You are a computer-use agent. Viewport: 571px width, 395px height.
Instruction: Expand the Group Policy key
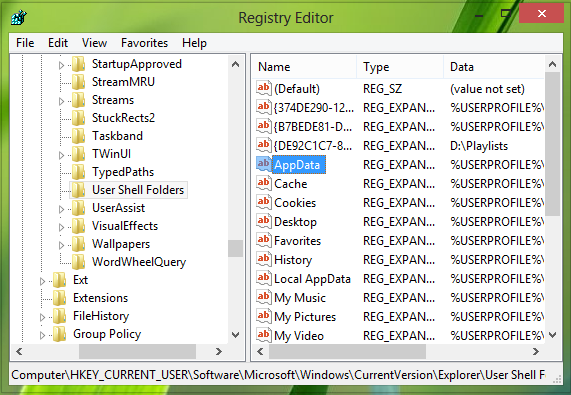[42, 335]
